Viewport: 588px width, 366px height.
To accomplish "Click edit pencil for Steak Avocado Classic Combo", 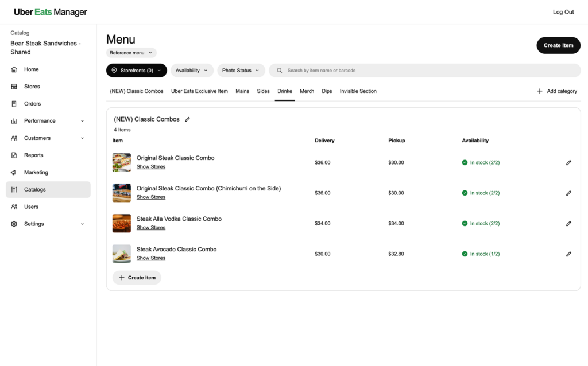I will [x=568, y=254].
